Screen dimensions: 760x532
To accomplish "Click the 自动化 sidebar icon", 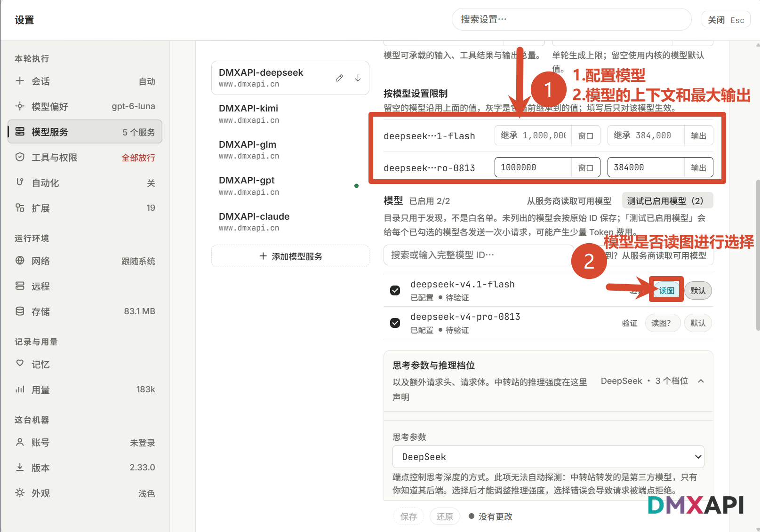I will tap(20, 183).
